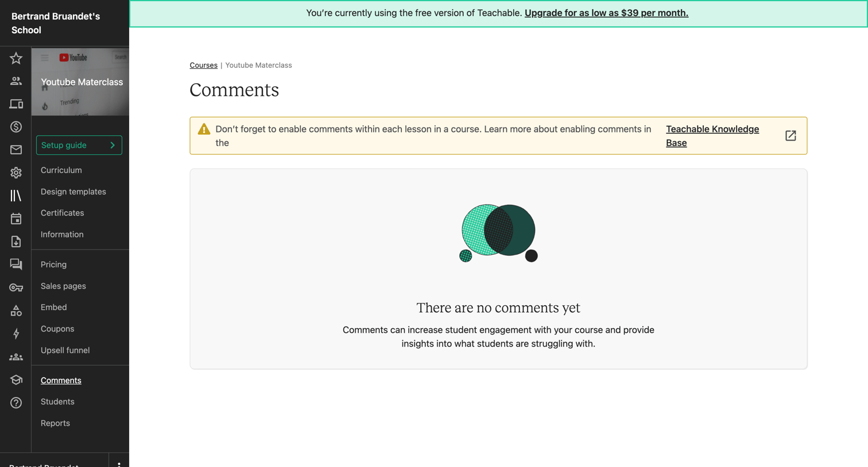
Task: Select Curriculum in the course menu
Action: 61,170
